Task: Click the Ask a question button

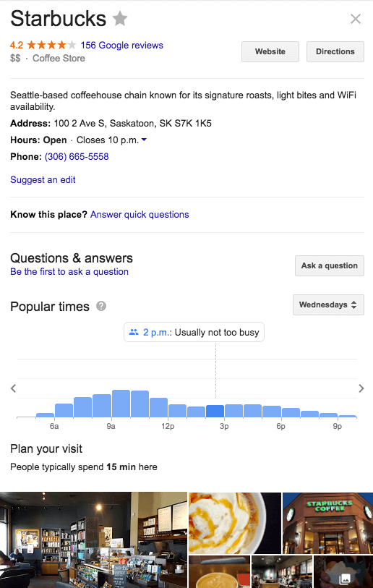Action: point(330,266)
